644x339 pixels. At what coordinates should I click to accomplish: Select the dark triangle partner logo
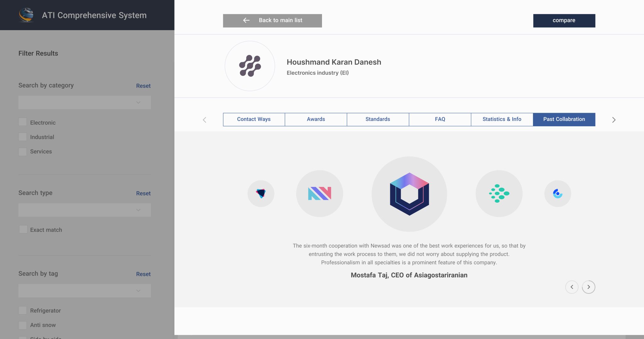(261, 194)
